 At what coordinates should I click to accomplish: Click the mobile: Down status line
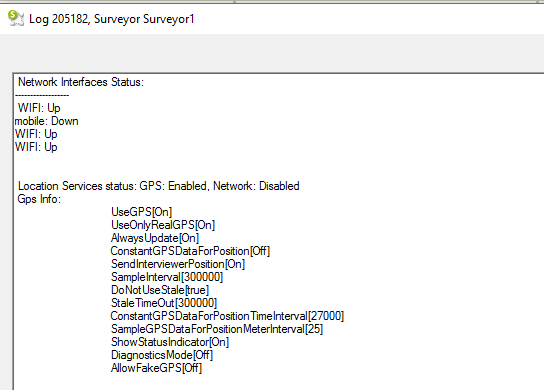(x=46, y=121)
